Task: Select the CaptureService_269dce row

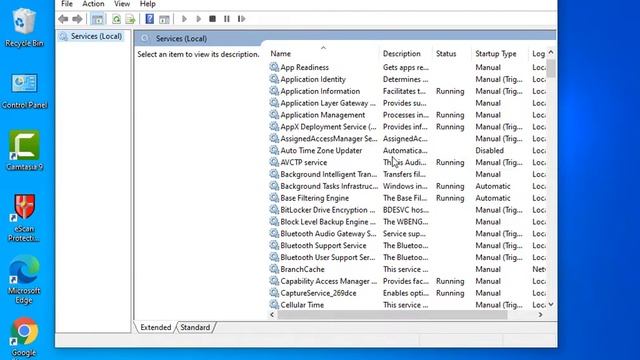Action: [318, 293]
